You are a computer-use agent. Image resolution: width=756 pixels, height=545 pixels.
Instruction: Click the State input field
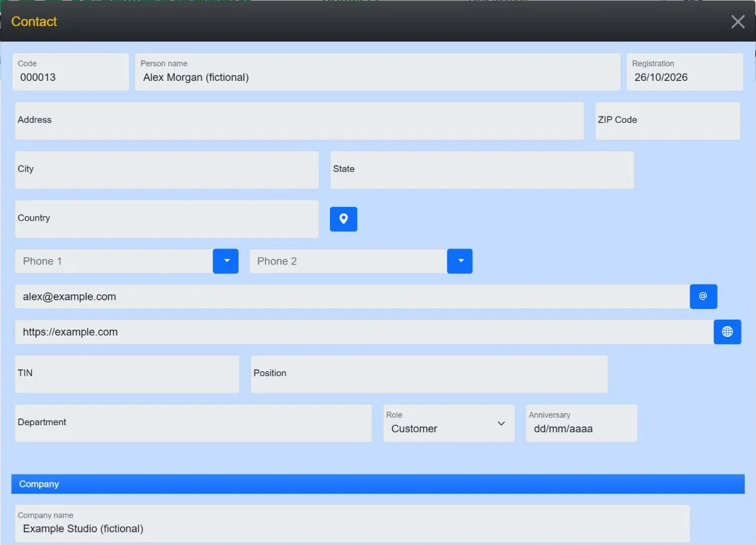[482, 170]
